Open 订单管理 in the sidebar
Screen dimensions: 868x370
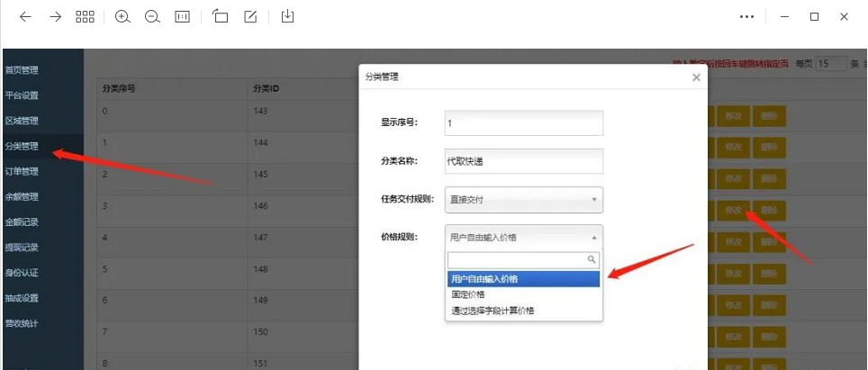23,171
